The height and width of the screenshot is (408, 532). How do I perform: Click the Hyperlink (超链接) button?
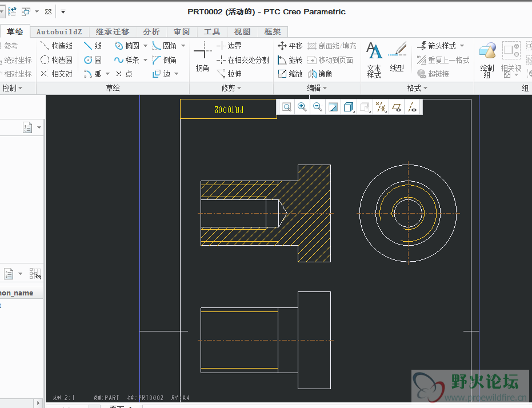[433, 74]
